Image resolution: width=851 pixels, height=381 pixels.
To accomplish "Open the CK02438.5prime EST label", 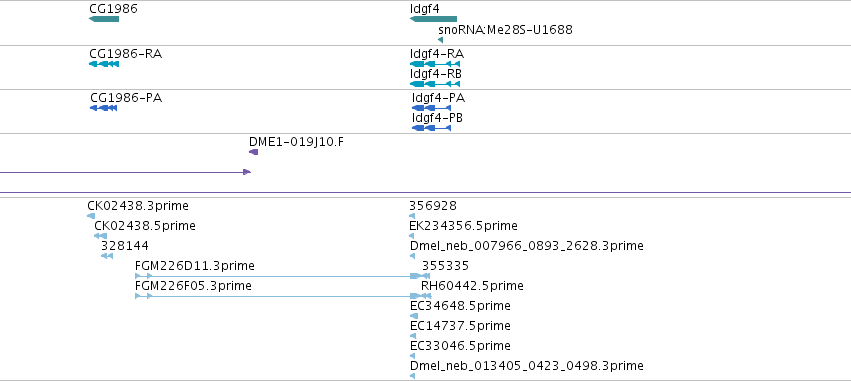I will tap(145, 226).
